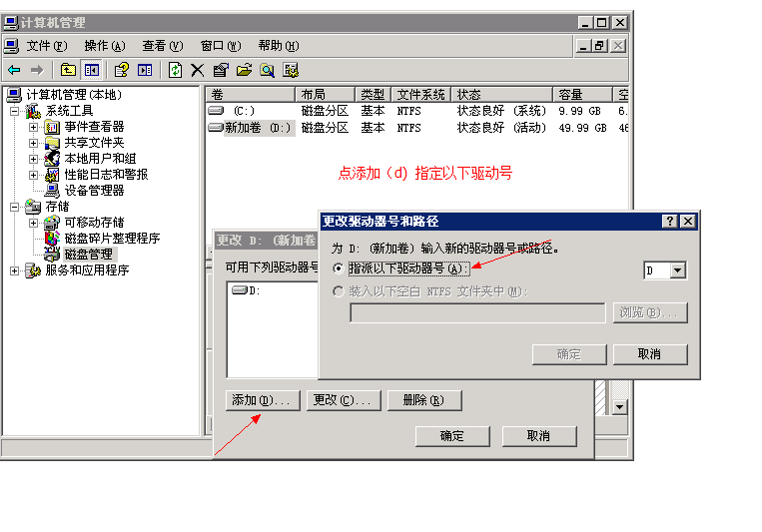Click the help ? button in dialog title

[670, 221]
